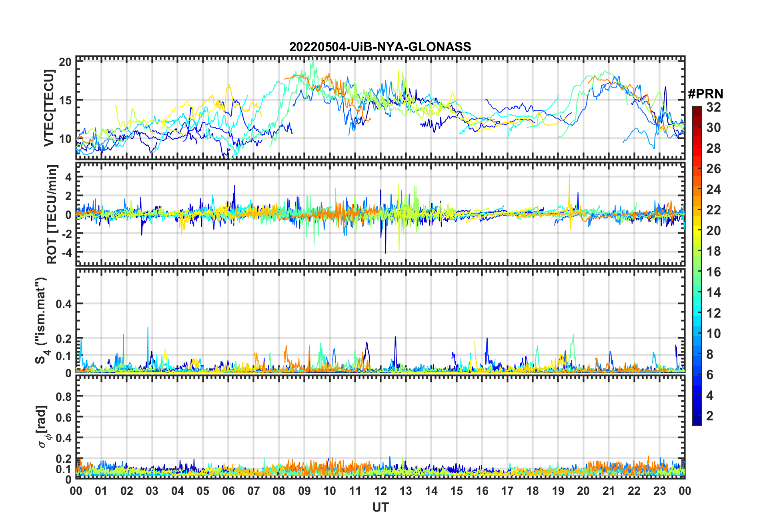The height and width of the screenshot is (532, 761).
Task: Click the 0.2 tick label on the S4 axis
Action: pos(64,339)
